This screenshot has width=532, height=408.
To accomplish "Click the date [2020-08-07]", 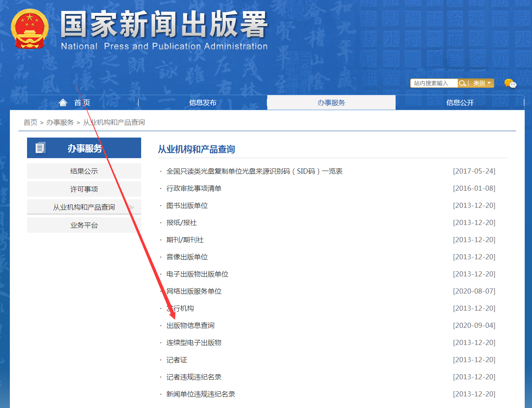I will point(474,291).
